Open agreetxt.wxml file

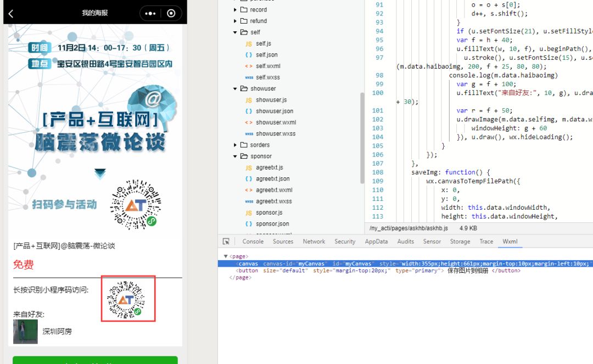pyautogui.click(x=274, y=190)
